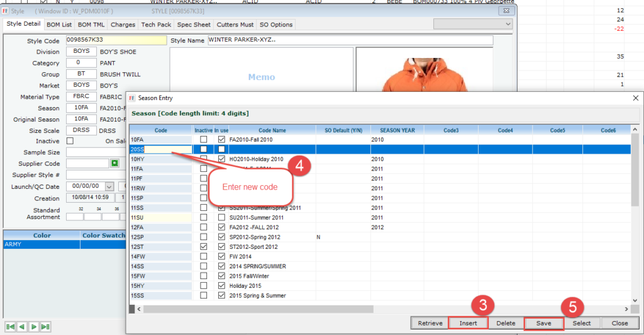Toggle Inactive checkbox in Style Detail
The height and width of the screenshot is (335, 644).
[70, 141]
